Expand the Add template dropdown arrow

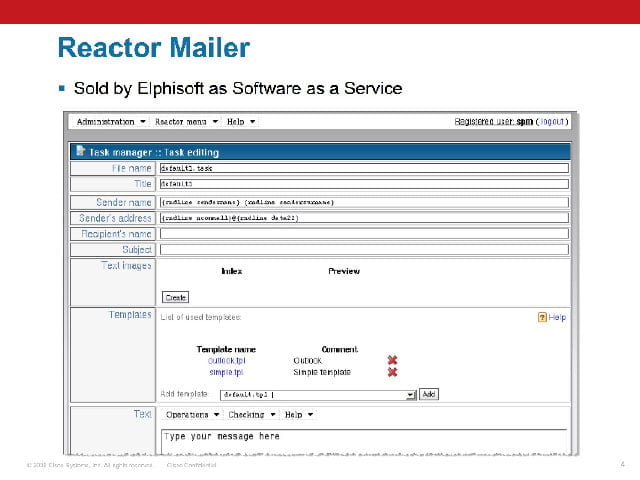click(x=411, y=395)
